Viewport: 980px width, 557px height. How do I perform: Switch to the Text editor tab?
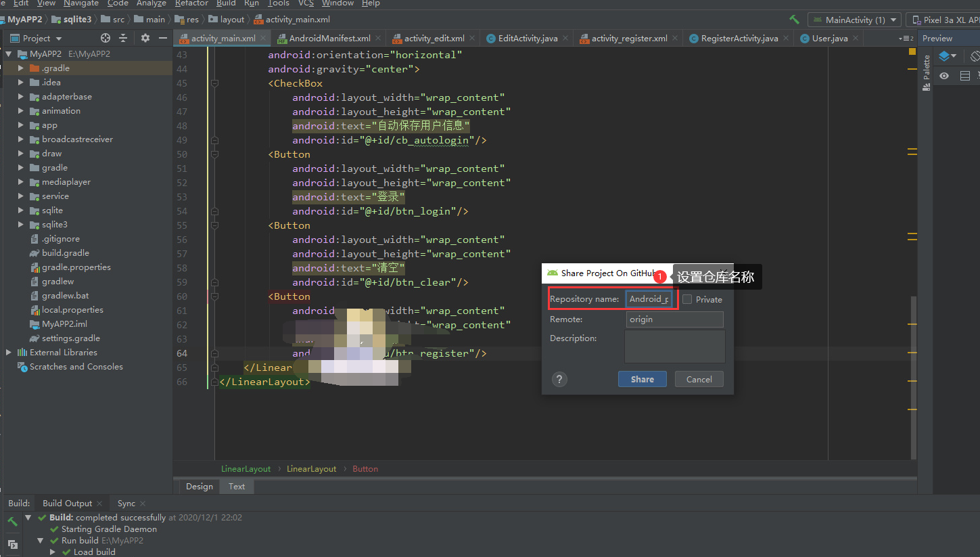click(237, 486)
